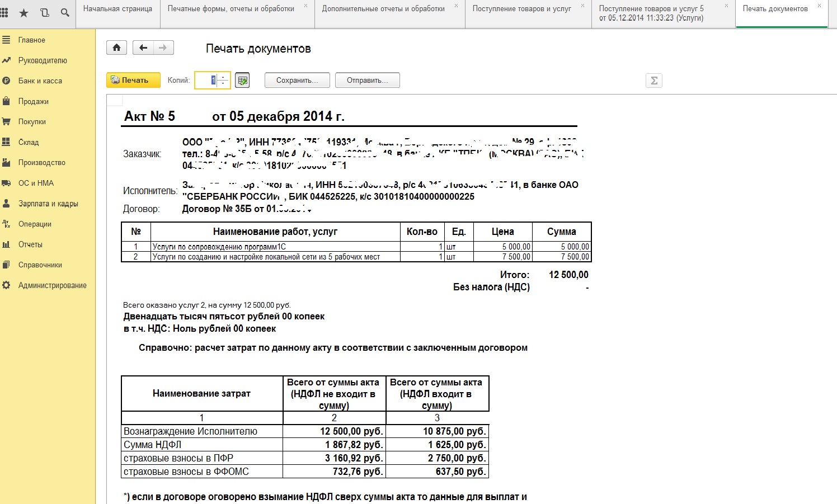
Task: Click the '1 867,82 руб.' cell
Action: click(x=335, y=445)
